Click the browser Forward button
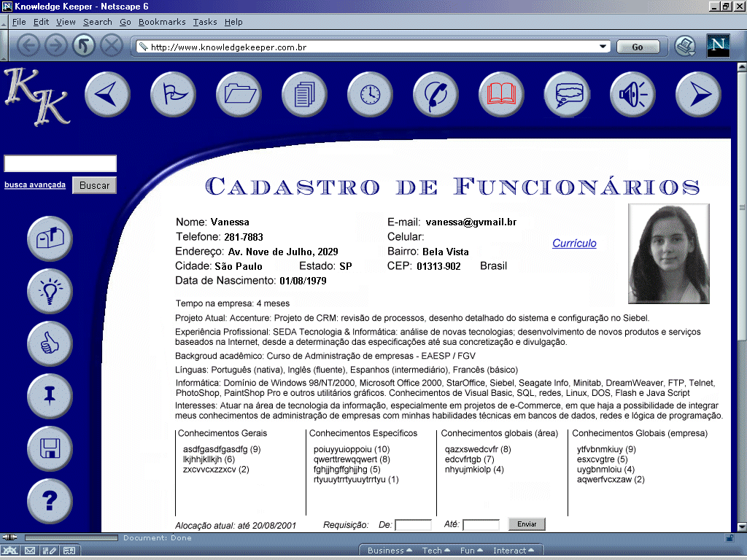The width and height of the screenshot is (747, 560). click(56, 46)
